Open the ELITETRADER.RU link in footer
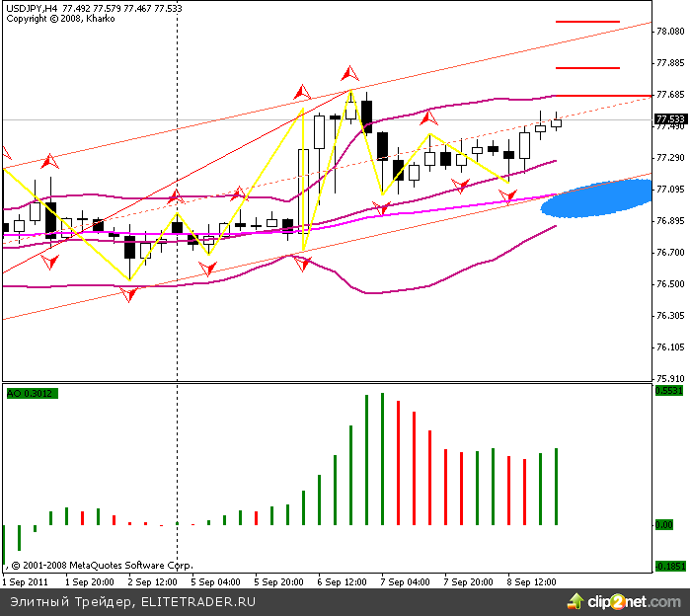This screenshot has width=690, height=616. [x=198, y=600]
